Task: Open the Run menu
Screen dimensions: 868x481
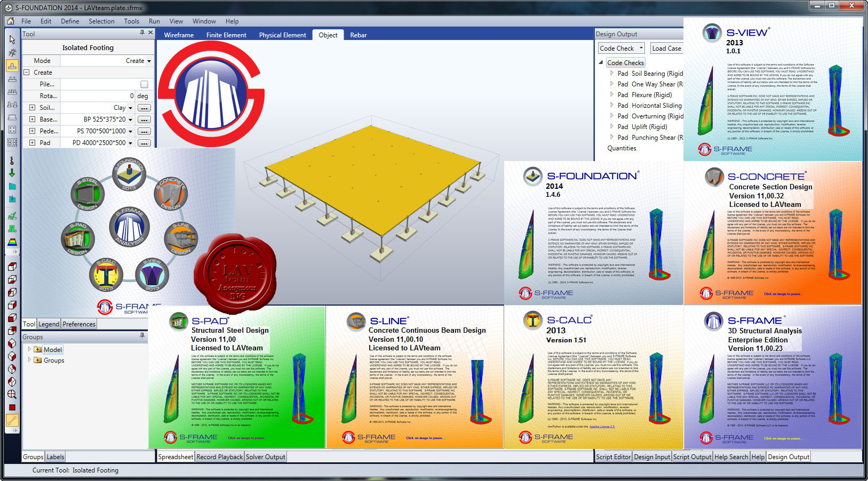Action: 154,21
